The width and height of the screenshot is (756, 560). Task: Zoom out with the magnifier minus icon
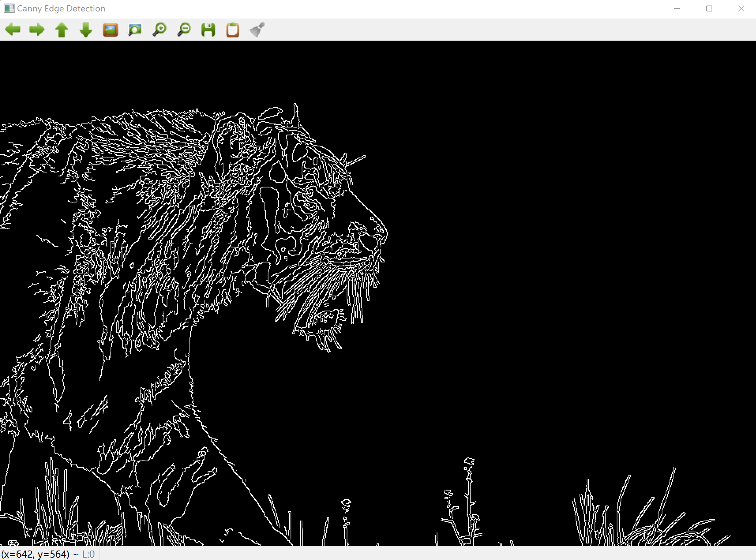(x=184, y=30)
